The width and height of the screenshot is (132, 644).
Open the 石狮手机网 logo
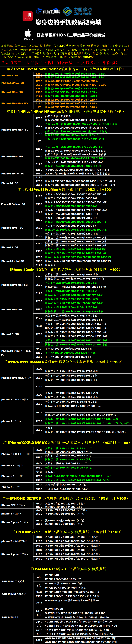49,11
